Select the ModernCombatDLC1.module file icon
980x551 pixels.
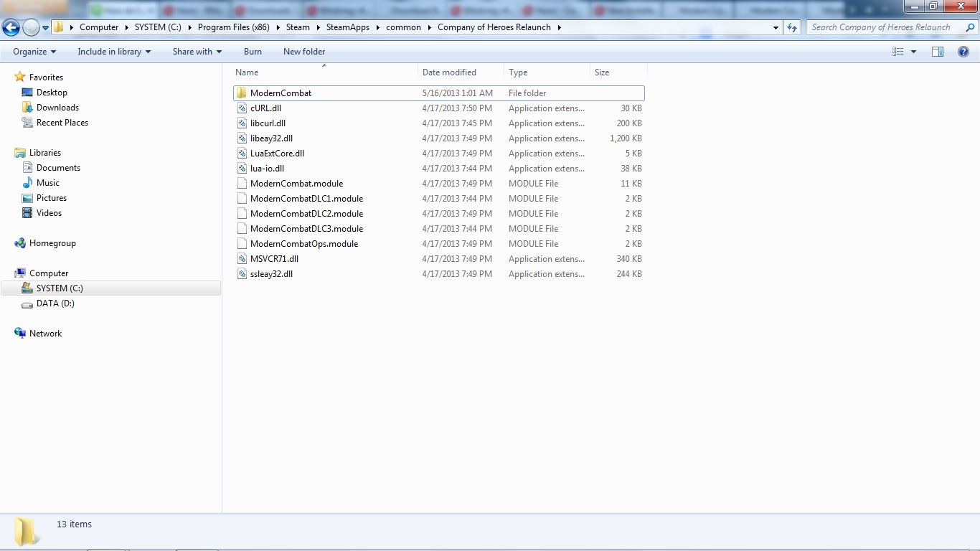tap(242, 199)
